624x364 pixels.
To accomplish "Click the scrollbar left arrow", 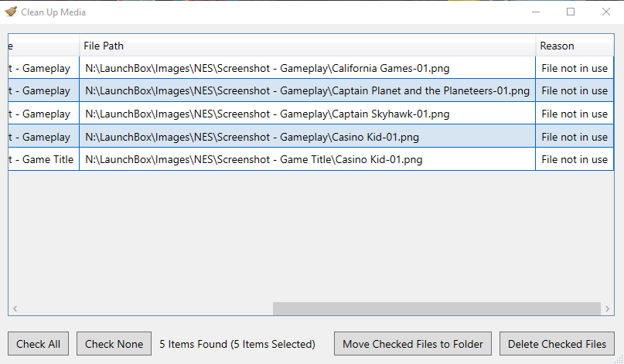I will 15,308.
